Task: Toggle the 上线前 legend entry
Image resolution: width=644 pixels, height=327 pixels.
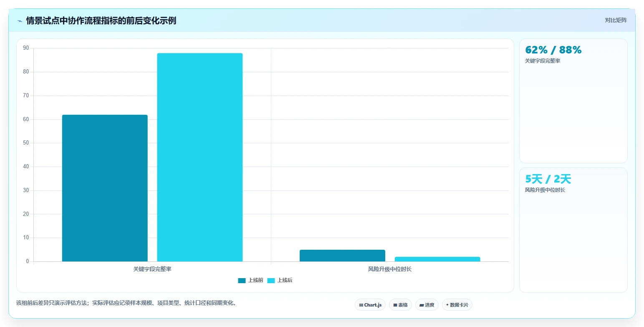Action: click(250, 280)
